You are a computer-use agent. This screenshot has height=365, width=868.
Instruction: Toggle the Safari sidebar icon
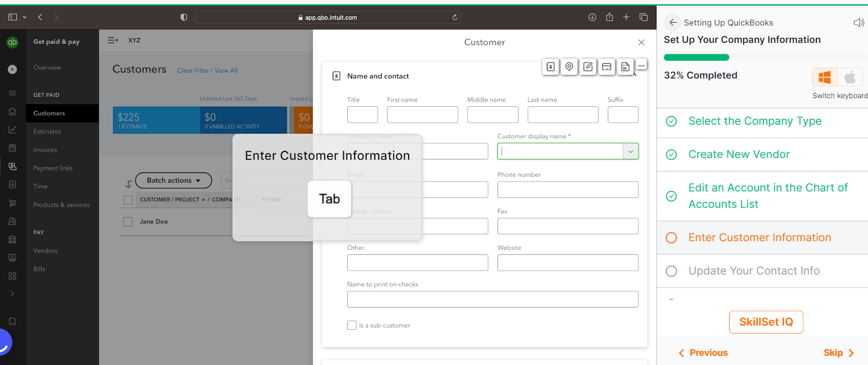click(x=12, y=17)
